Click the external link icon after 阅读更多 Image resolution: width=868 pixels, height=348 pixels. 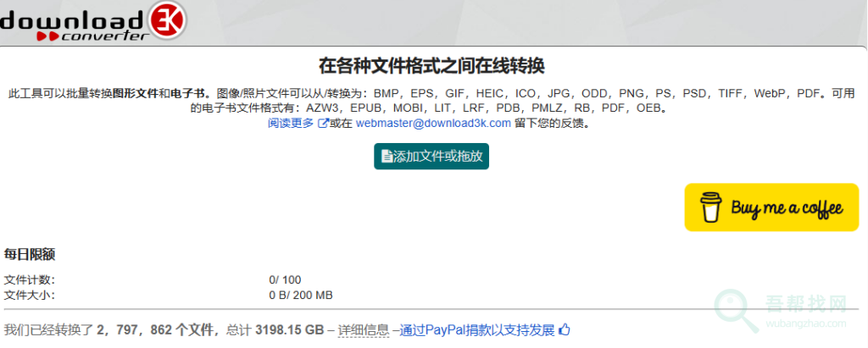(x=322, y=124)
